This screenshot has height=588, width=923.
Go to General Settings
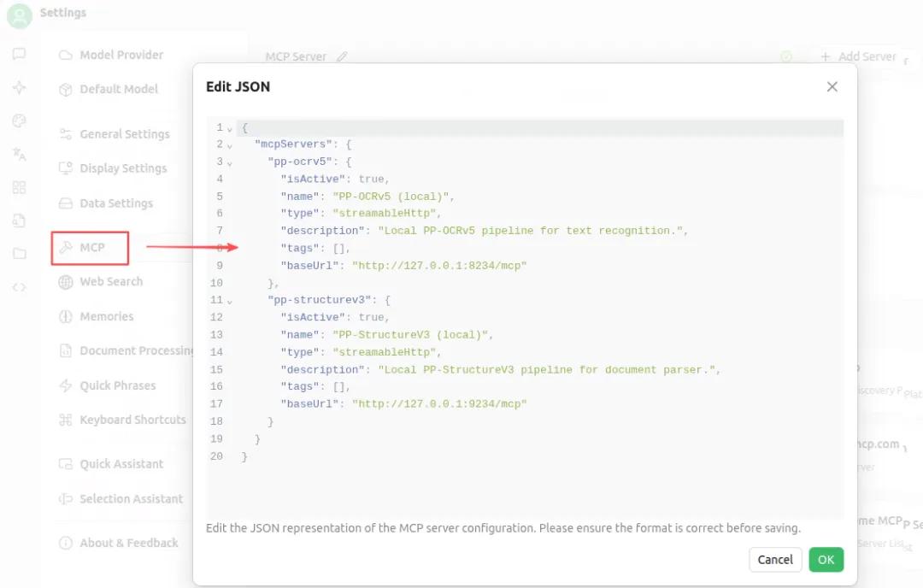click(x=124, y=134)
